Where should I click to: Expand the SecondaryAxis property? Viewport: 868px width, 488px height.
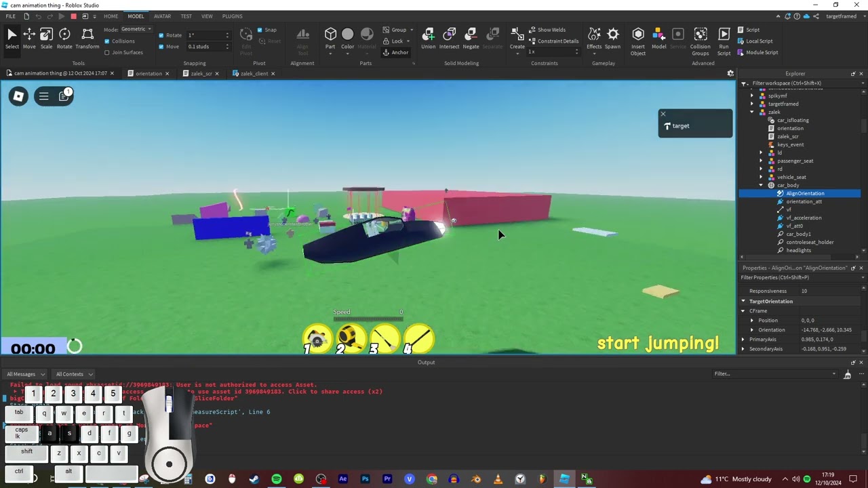pyautogui.click(x=743, y=349)
